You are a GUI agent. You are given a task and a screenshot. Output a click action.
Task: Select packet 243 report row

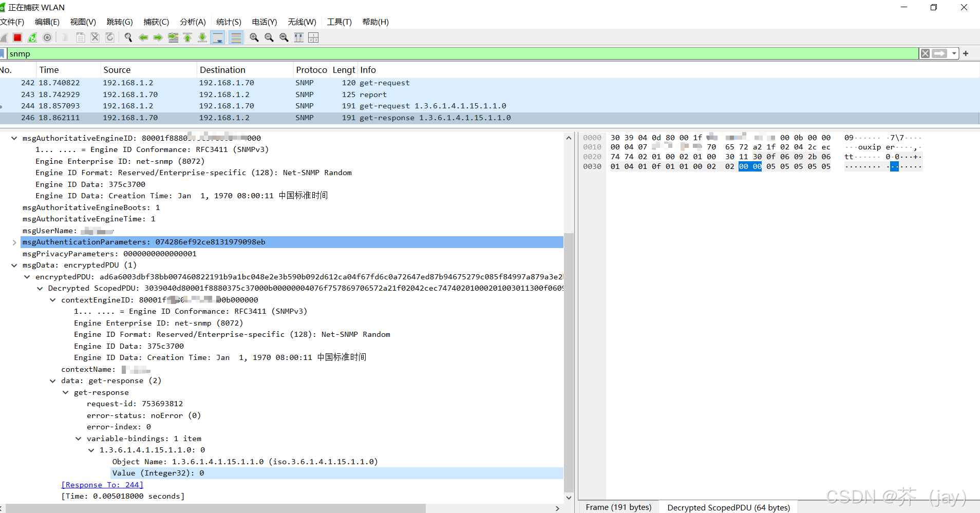point(205,94)
